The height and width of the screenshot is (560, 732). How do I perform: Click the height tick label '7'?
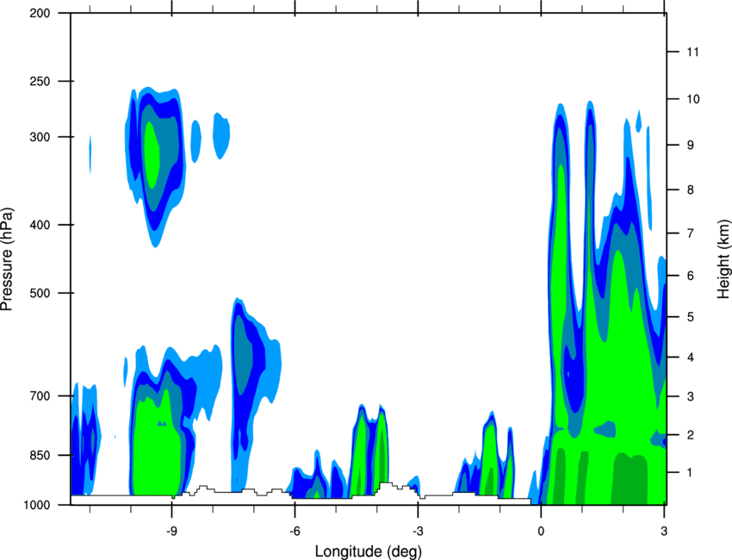(691, 233)
